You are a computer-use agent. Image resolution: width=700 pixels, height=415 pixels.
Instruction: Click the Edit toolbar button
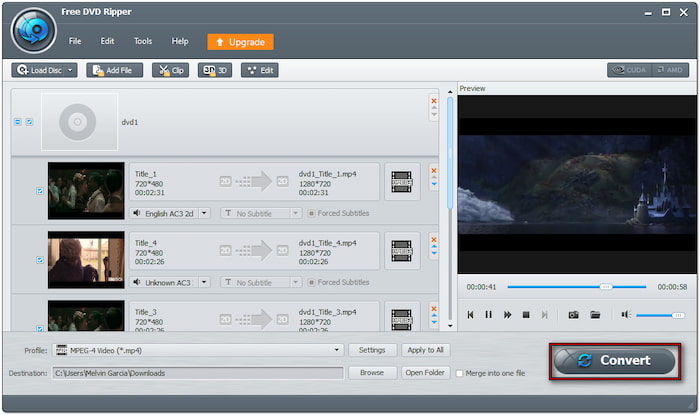click(x=260, y=70)
